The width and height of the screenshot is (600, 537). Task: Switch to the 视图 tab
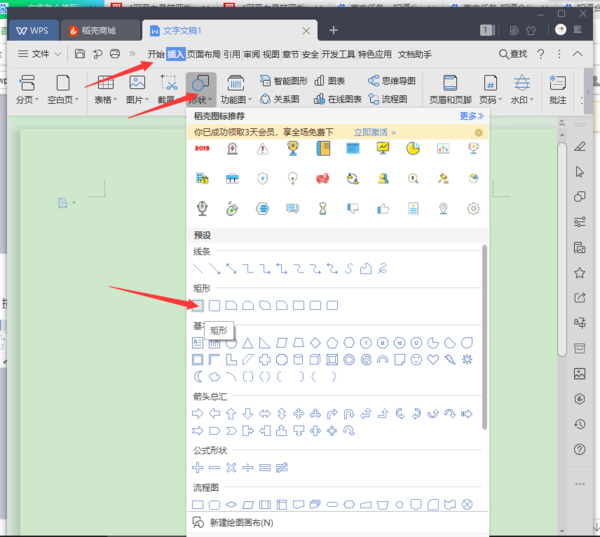click(x=271, y=54)
